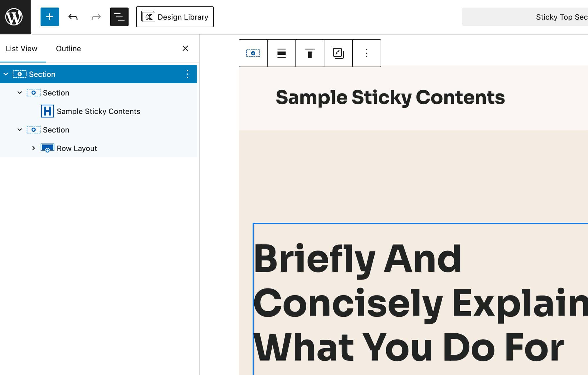The image size is (588, 375).
Task: Collapse the Section containing Sample Sticky Contents
Action: [20, 93]
